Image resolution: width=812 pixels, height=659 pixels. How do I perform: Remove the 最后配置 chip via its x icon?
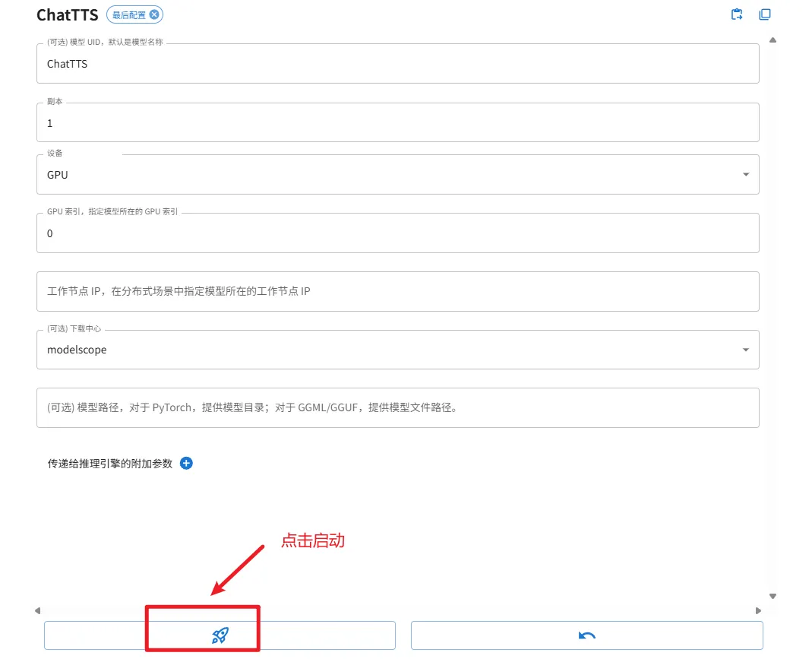coord(154,14)
